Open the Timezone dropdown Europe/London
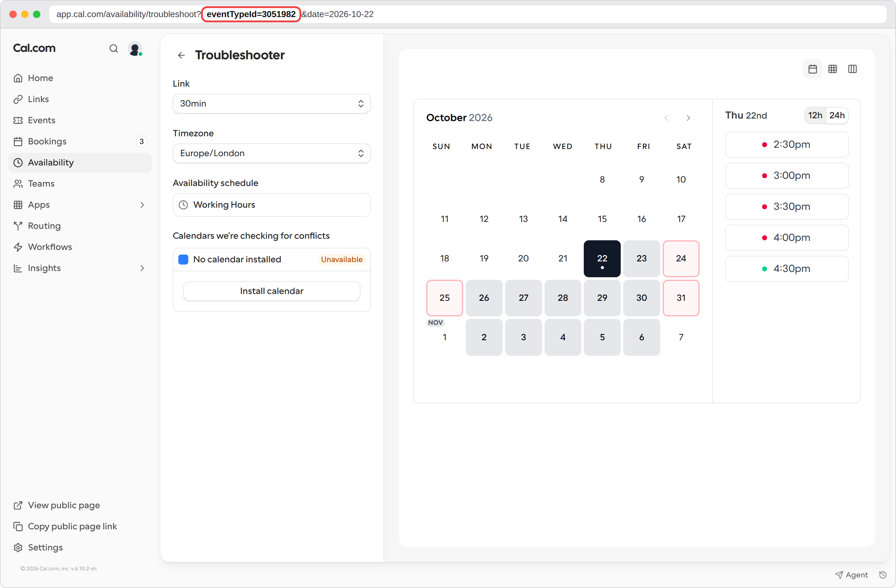 pos(272,153)
